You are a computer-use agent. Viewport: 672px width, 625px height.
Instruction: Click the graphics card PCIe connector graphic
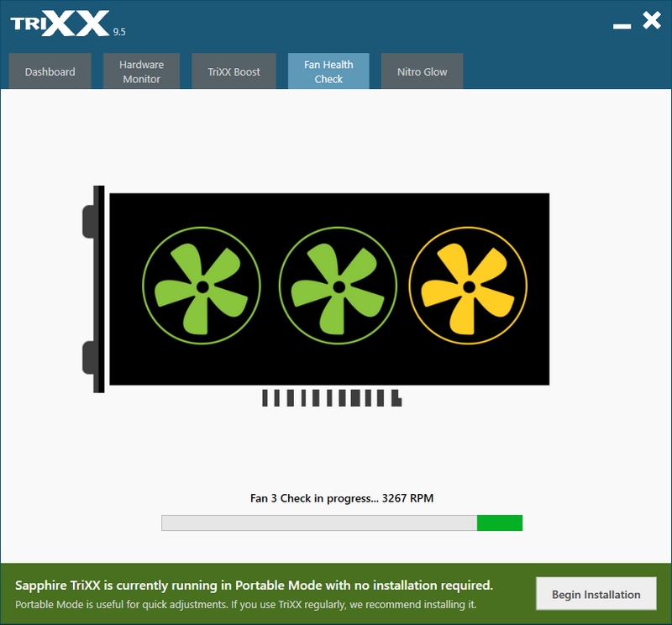[x=332, y=398]
